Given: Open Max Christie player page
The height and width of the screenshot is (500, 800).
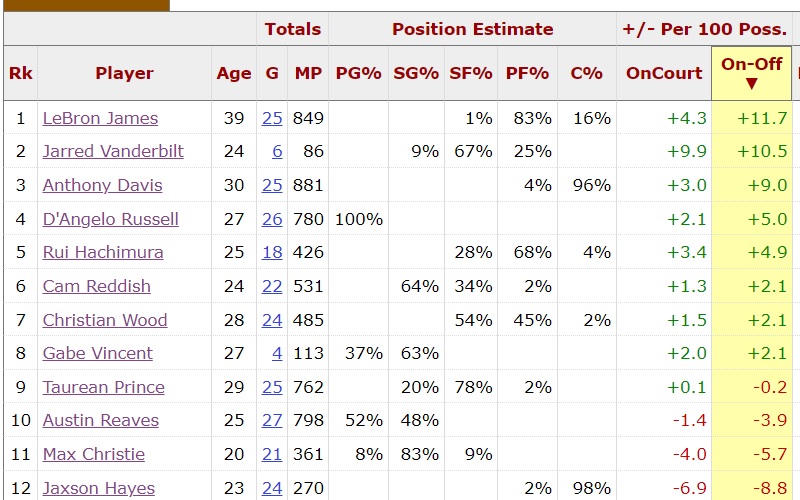Looking at the screenshot, I should 93,454.
